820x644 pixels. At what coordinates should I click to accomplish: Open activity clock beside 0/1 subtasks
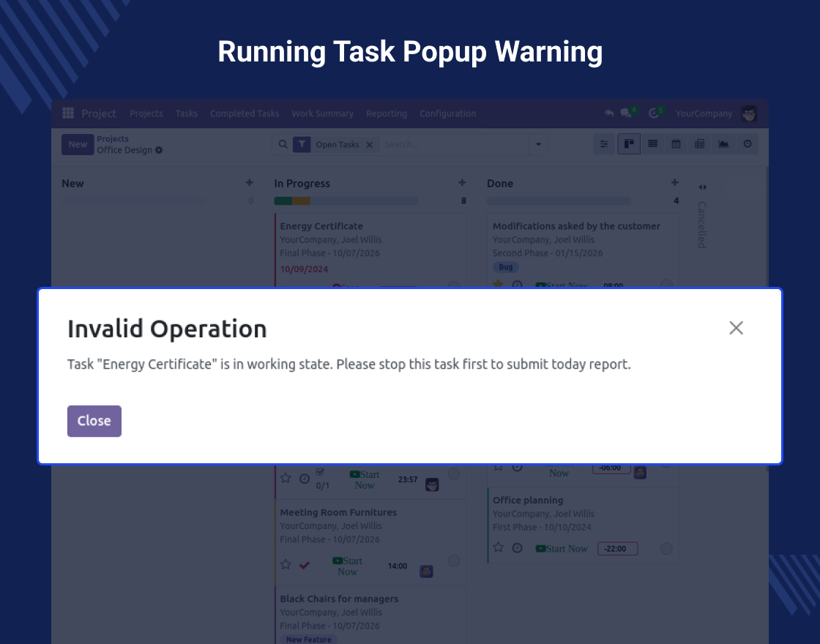click(305, 479)
